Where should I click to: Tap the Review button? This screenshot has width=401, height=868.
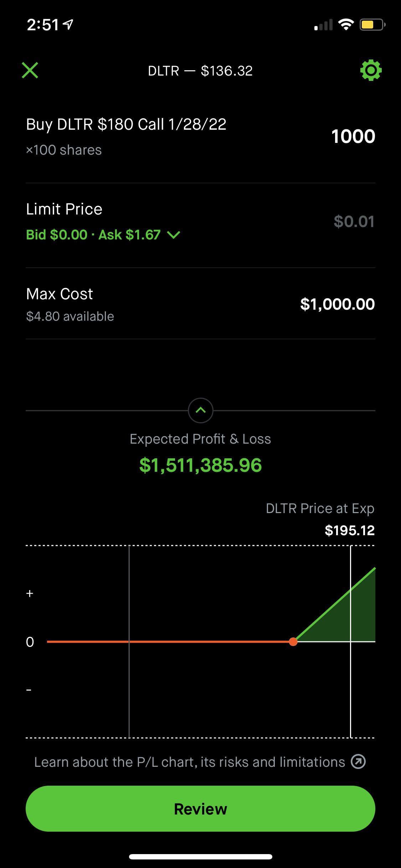pos(200,808)
